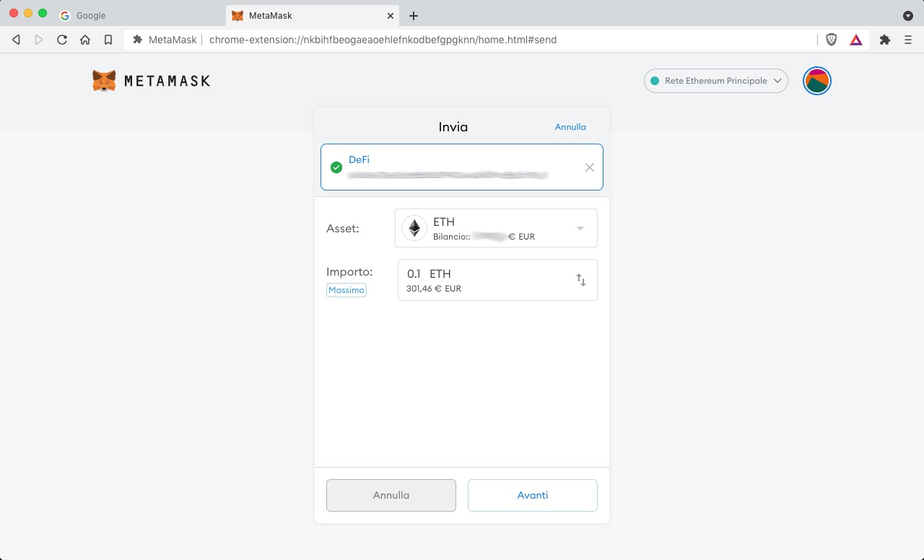Close the MetaMask browser tab
The image size is (924, 560).
391,15
